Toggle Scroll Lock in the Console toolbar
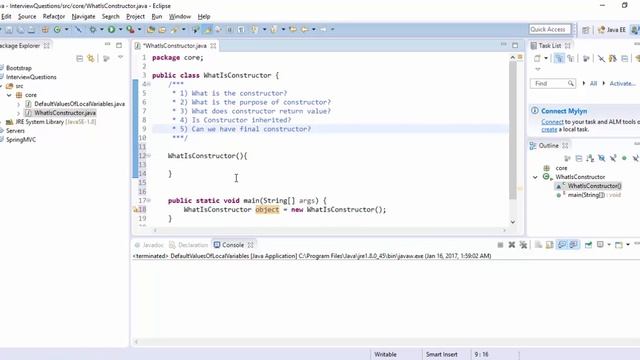Image resolution: width=640 pixels, height=360 pixels. pyautogui.click(x=550, y=245)
